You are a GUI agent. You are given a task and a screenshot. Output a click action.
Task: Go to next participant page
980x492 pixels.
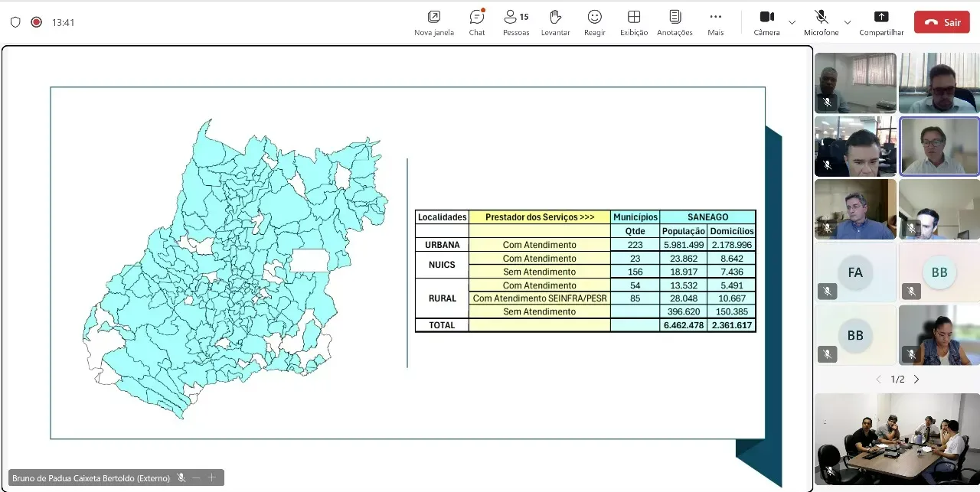(916, 380)
